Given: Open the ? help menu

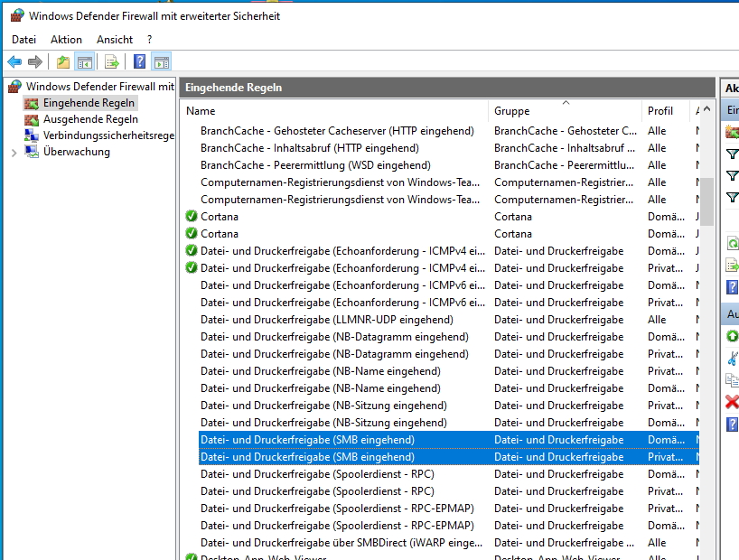Looking at the screenshot, I should [x=149, y=40].
